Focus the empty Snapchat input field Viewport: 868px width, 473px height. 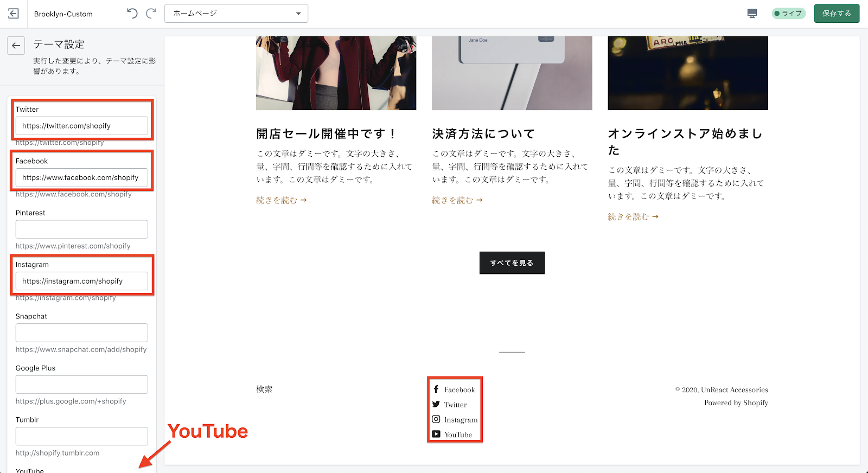click(x=81, y=333)
